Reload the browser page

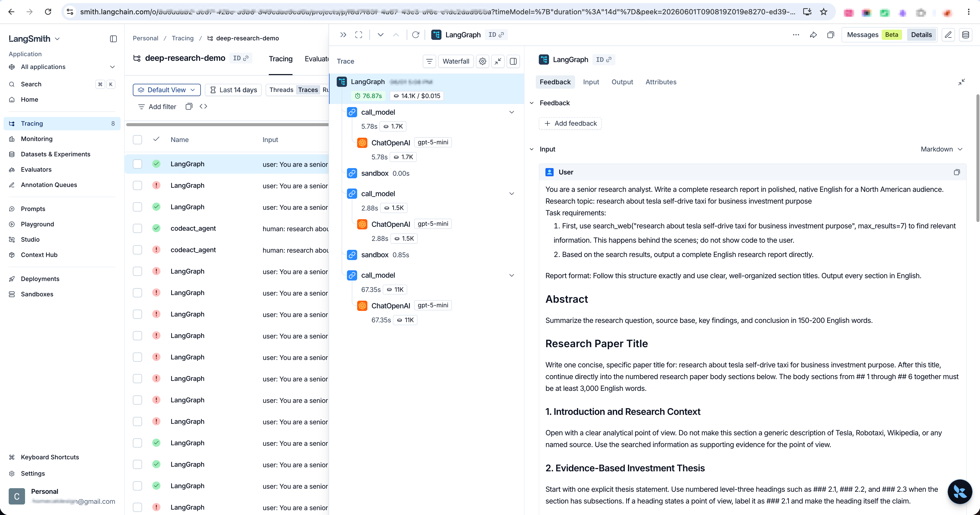point(48,12)
